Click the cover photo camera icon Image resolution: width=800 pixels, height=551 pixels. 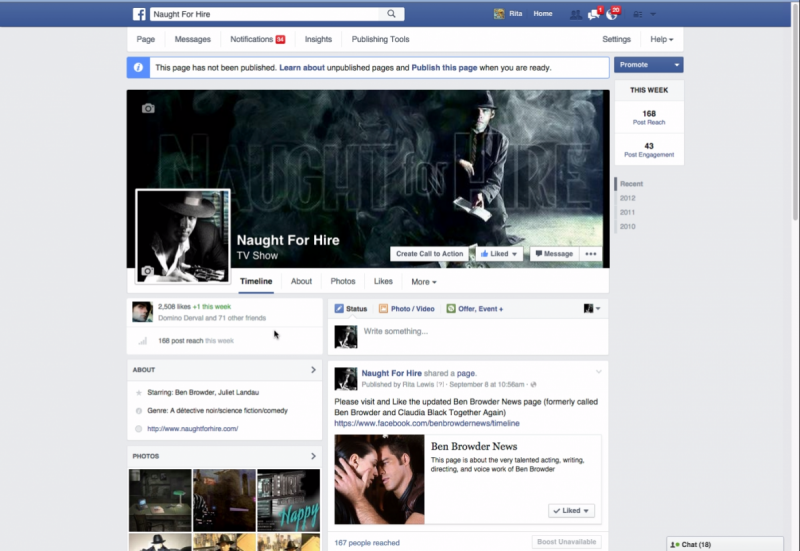[148, 108]
